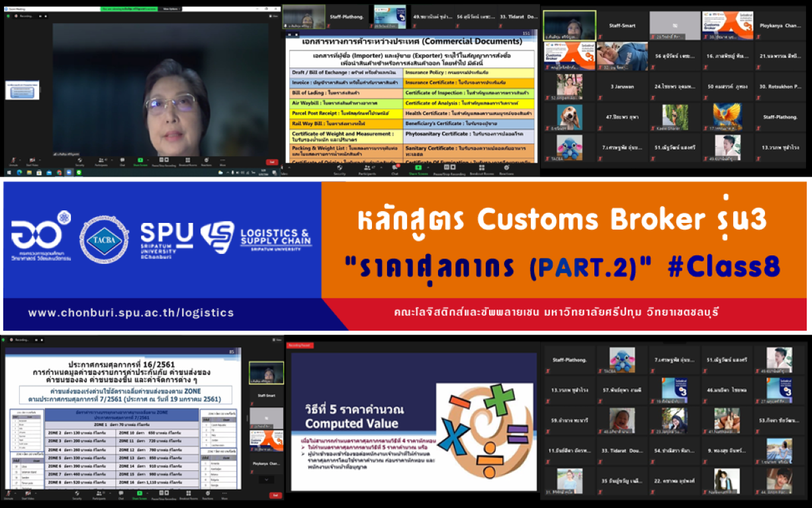Select Ploykanya Chan... tile in top-right gallery

(781, 25)
